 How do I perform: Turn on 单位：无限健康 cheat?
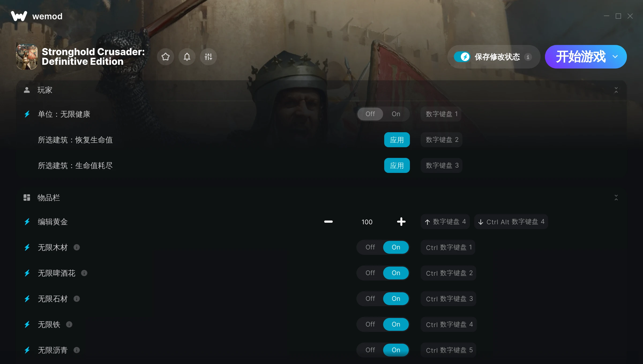click(x=396, y=114)
